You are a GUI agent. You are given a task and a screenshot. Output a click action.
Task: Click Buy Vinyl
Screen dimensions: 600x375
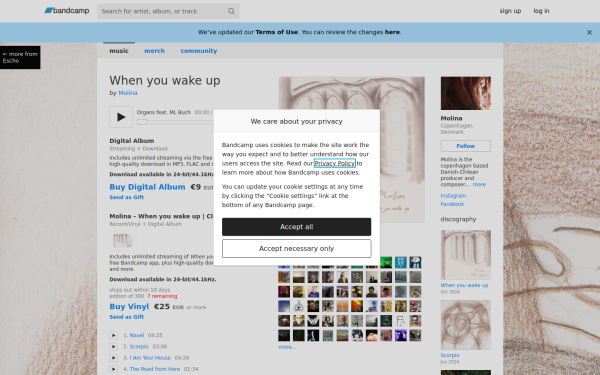(x=129, y=307)
